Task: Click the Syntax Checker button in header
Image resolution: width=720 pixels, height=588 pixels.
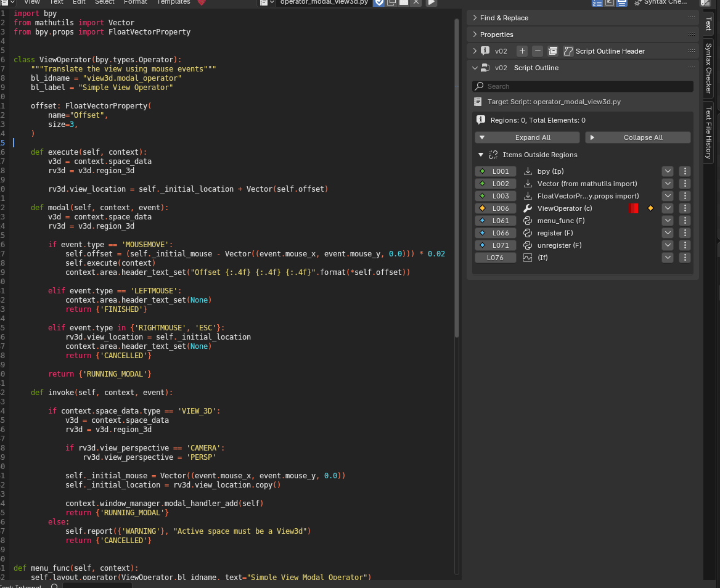Action: coord(661,2)
